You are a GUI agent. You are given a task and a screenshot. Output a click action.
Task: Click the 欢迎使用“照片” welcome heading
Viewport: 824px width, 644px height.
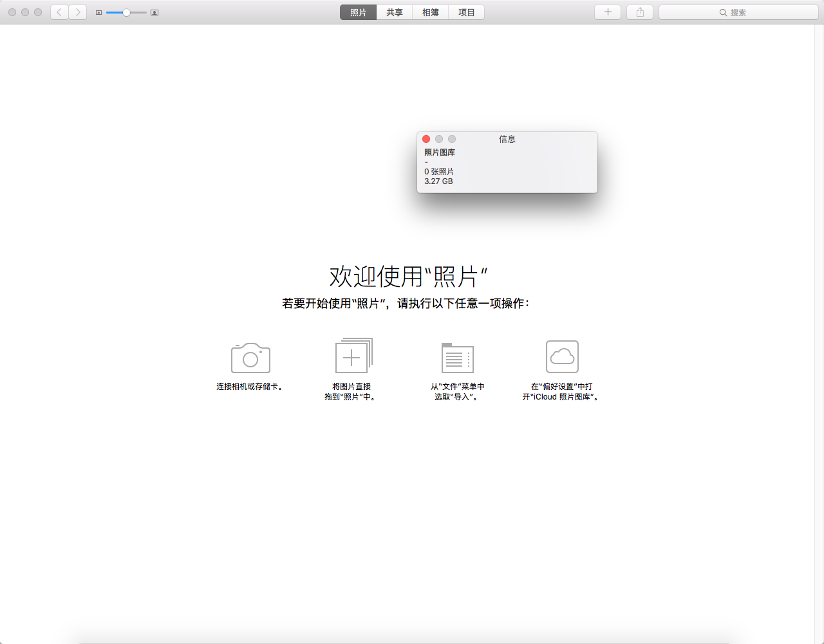pyautogui.click(x=408, y=277)
